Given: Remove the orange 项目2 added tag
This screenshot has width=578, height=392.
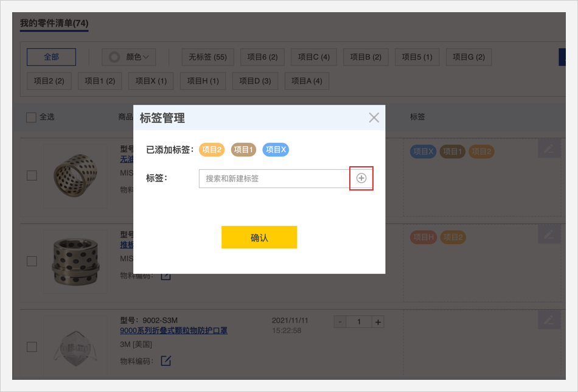Looking at the screenshot, I should pos(212,150).
